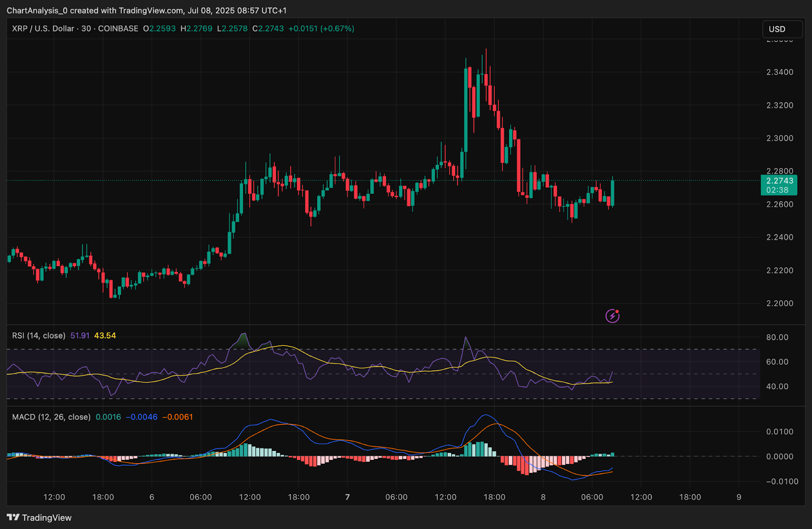Viewport: 812px width, 529px height.
Task: Click the date marker 7 on time axis
Action: 347,497
